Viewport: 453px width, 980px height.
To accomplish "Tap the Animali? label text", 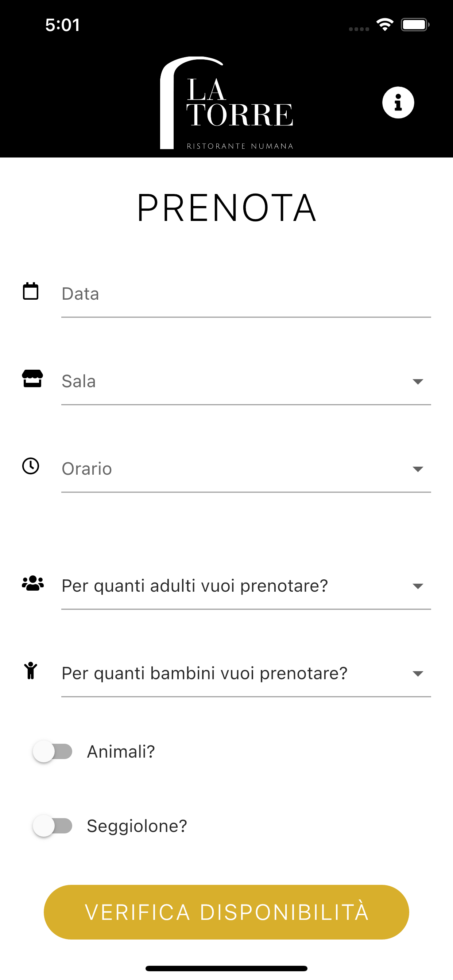I will coord(121,752).
